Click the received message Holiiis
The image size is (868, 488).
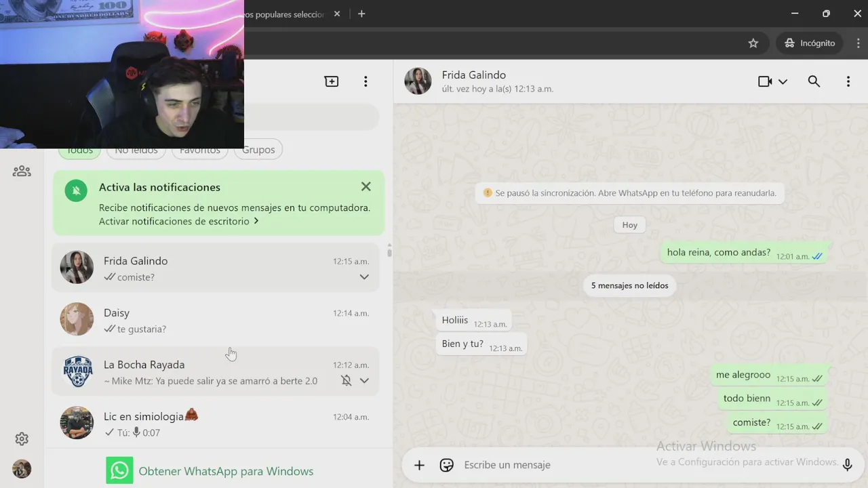point(473,321)
